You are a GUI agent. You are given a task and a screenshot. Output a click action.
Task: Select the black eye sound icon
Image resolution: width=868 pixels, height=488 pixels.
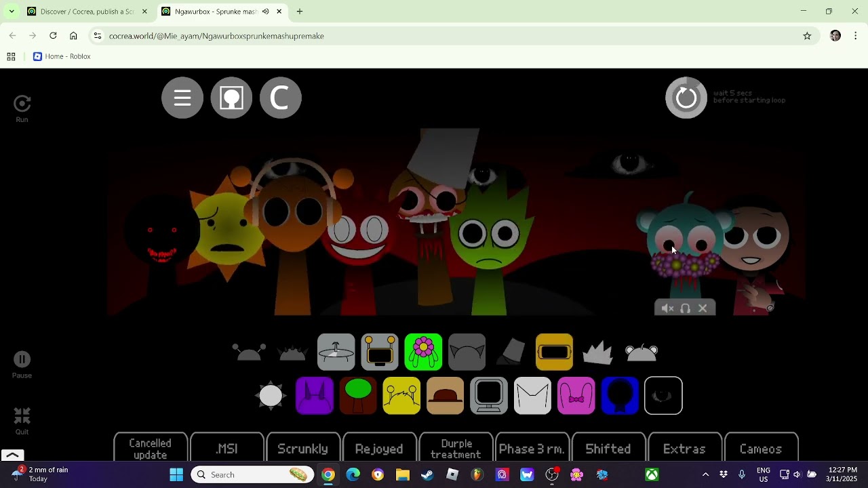(663, 395)
